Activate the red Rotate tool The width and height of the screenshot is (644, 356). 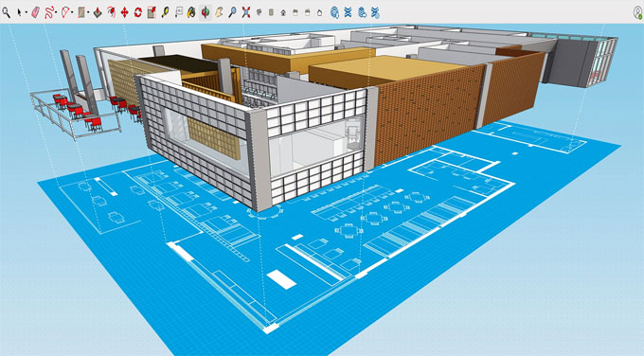tap(138, 12)
